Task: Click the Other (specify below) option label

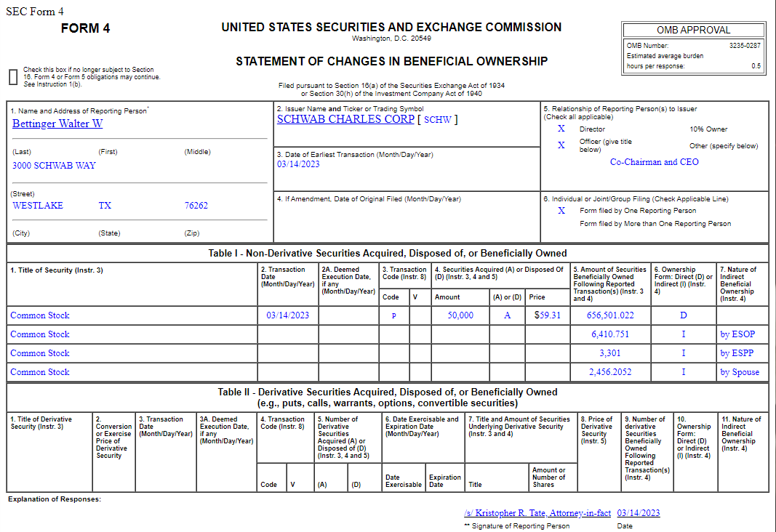Action: click(x=724, y=146)
